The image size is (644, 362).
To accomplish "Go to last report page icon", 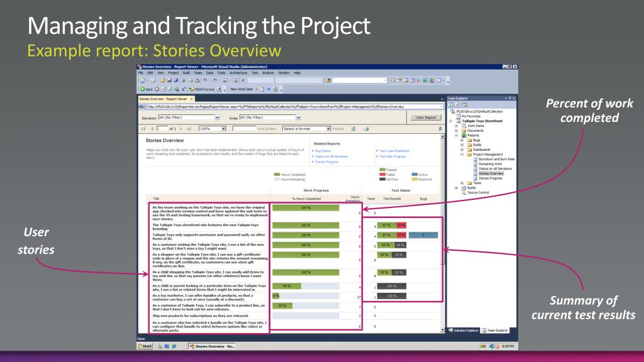I will [x=189, y=129].
